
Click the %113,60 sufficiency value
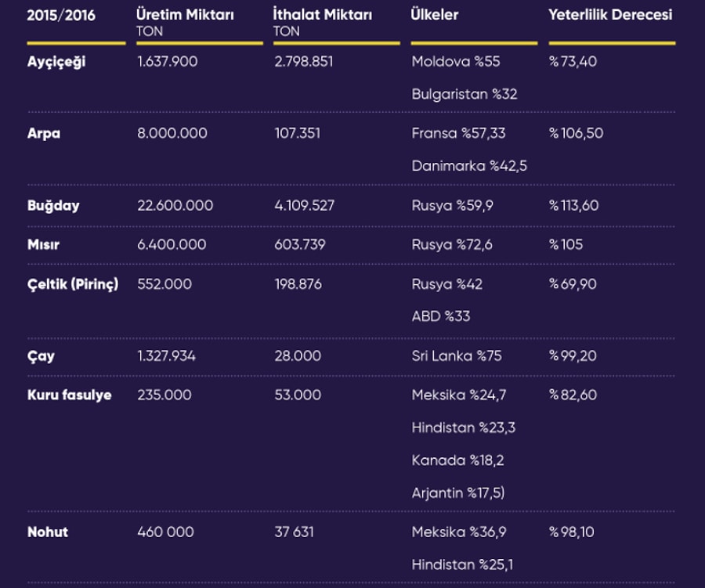point(573,205)
